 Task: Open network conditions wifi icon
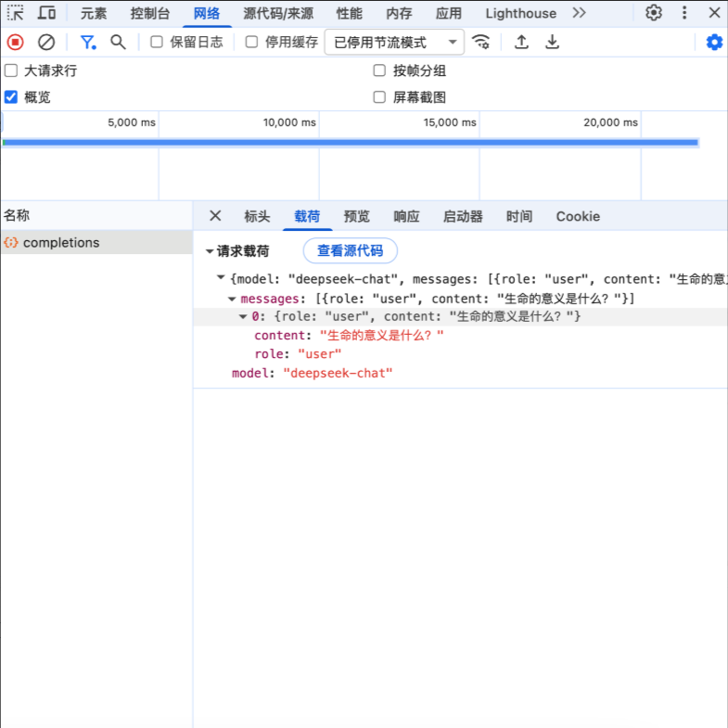pos(480,43)
